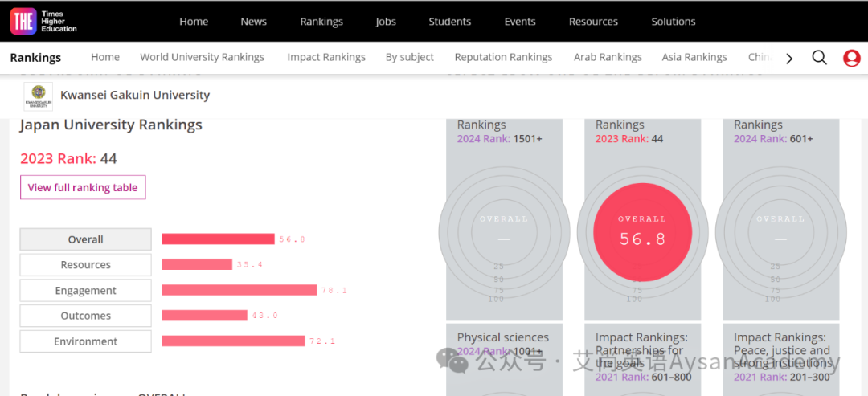Viewport: 868px width, 396px height.
Task: Select the Engagement score tab
Action: click(x=86, y=290)
